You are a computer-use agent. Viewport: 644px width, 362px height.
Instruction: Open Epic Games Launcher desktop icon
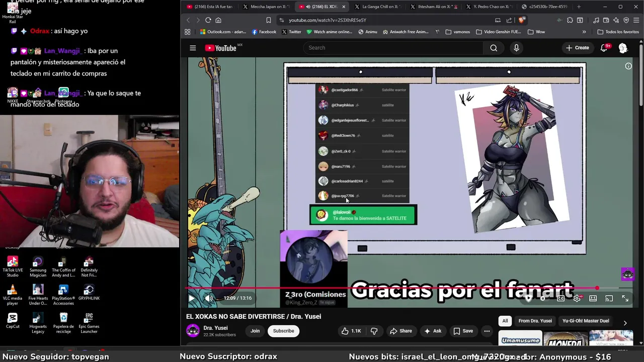(89, 323)
